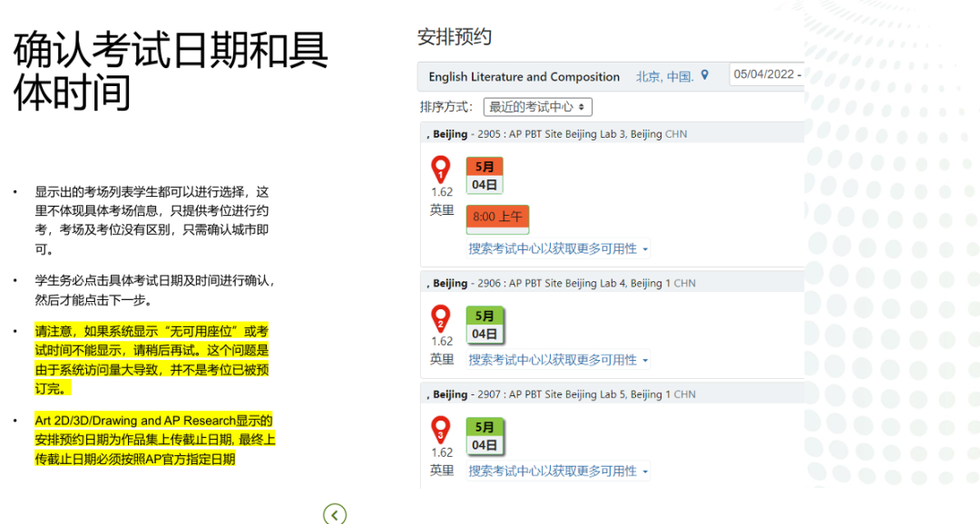Select green 5月 04日 date tile for Lab 5
This screenshot has height=524, width=980.
[485, 436]
